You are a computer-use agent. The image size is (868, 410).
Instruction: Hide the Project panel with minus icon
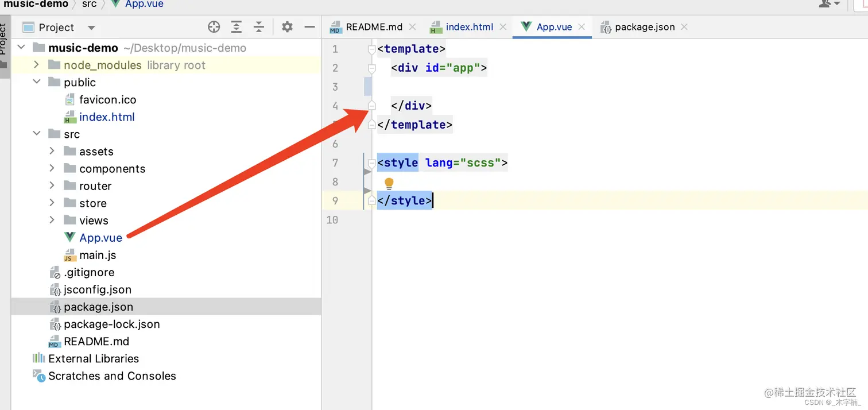coord(310,27)
